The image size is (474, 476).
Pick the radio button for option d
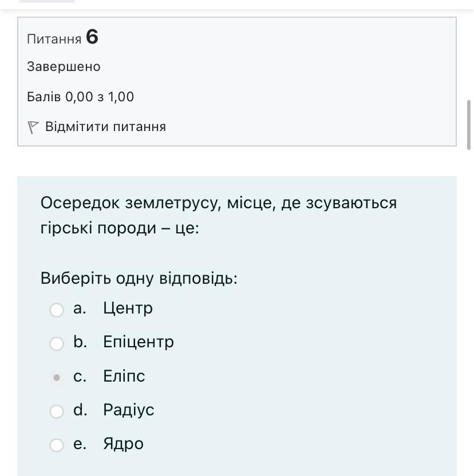(56, 412)
